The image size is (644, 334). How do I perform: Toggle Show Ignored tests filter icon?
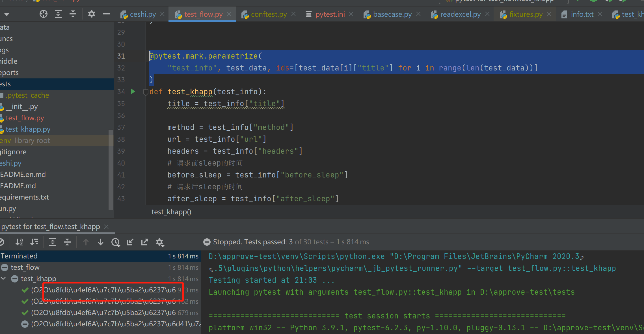point(2,242)
